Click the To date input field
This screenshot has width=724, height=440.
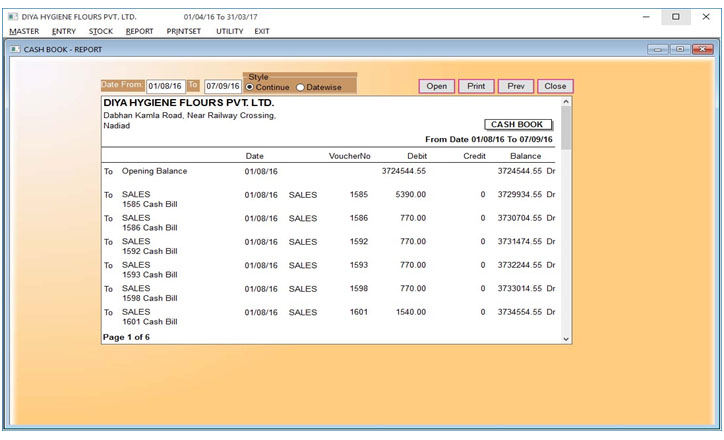[x=222, y=86]
